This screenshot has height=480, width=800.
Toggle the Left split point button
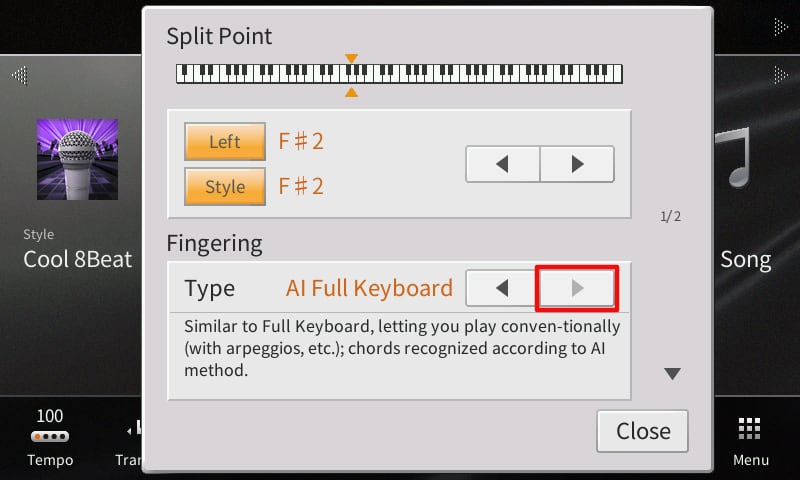coord(225,142)
